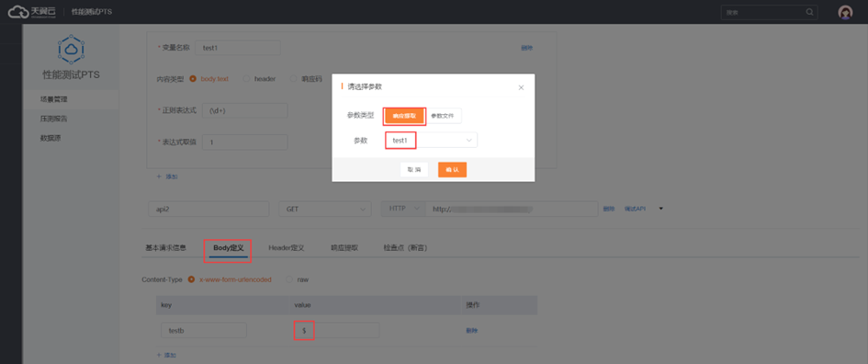Viewport: 868px width, 364px height.
Task: Close the 请选择参数 dialog
Action: coord(521,87)
